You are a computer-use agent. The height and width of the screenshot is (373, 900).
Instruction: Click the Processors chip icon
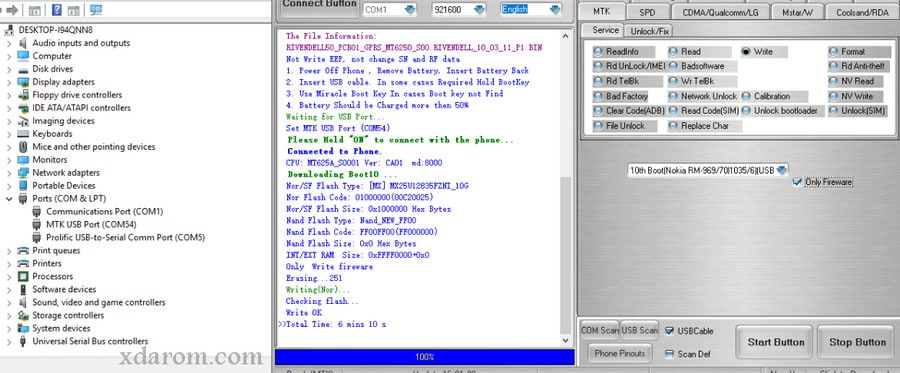(23, 277)
